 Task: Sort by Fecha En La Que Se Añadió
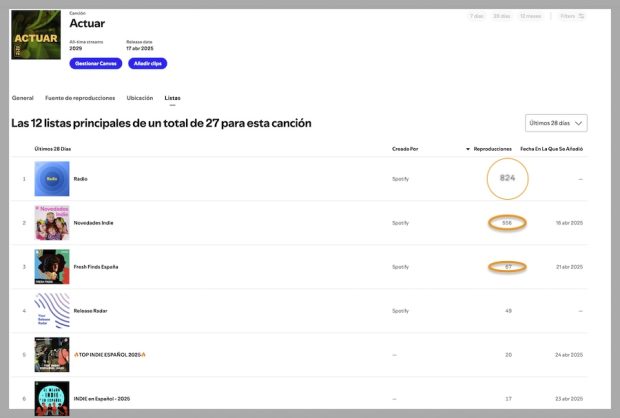pyautogui.click(x=551, y=148)
